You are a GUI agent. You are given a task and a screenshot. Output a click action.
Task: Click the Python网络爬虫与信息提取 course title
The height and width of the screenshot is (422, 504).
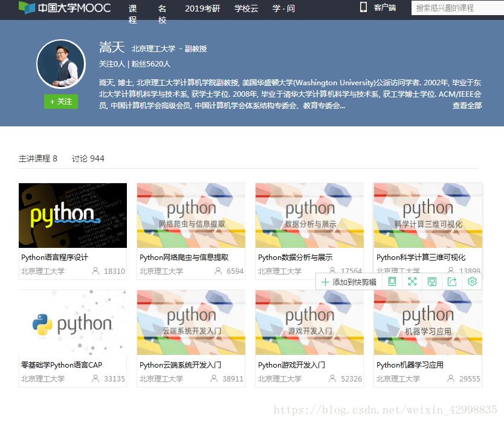(x=184, y=258)
